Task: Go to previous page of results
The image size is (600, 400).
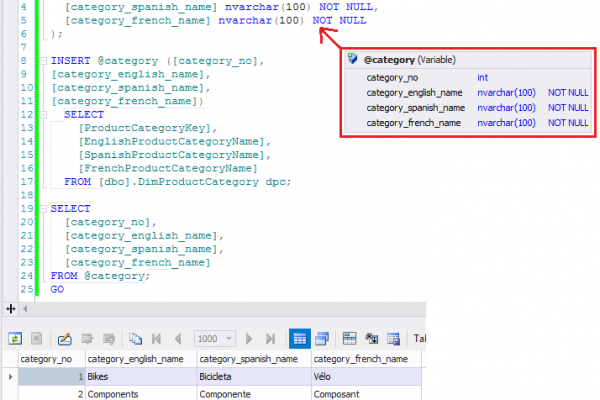Action: click(178, 339)
